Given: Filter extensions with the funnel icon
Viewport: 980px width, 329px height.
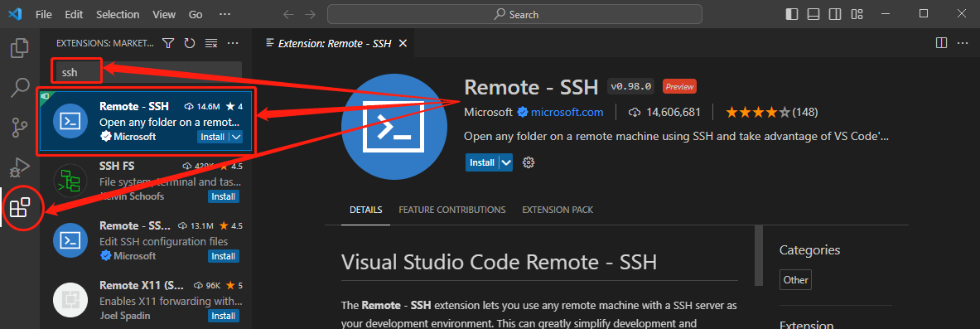Looking at the screenshot, I should pyautogui.click(x=168, y=43).
